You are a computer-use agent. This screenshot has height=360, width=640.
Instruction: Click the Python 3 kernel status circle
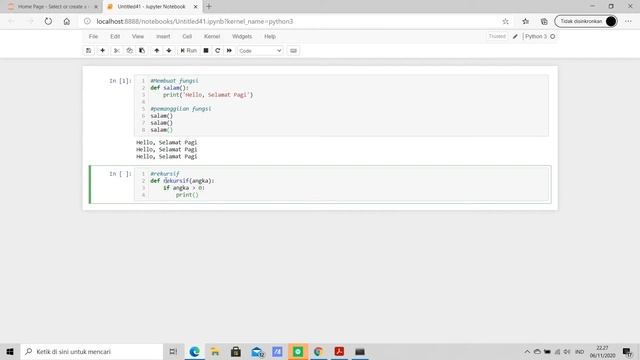click(553, 36)
